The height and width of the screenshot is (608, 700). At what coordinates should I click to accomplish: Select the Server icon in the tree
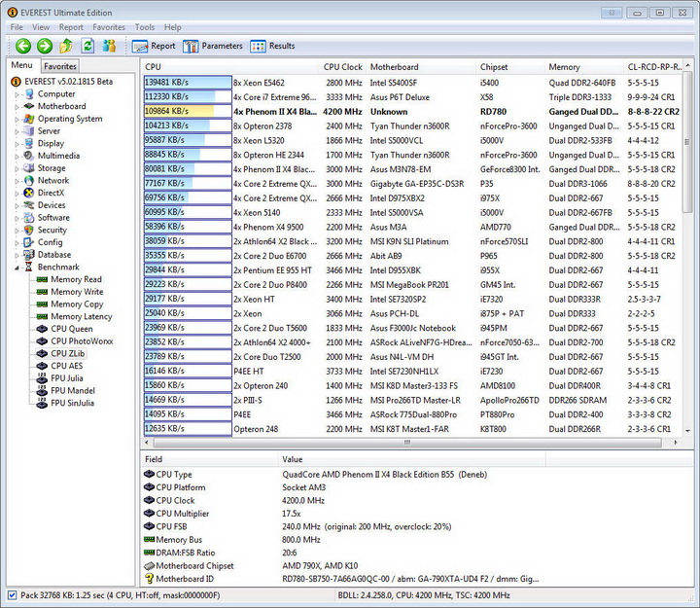(29, 131)
